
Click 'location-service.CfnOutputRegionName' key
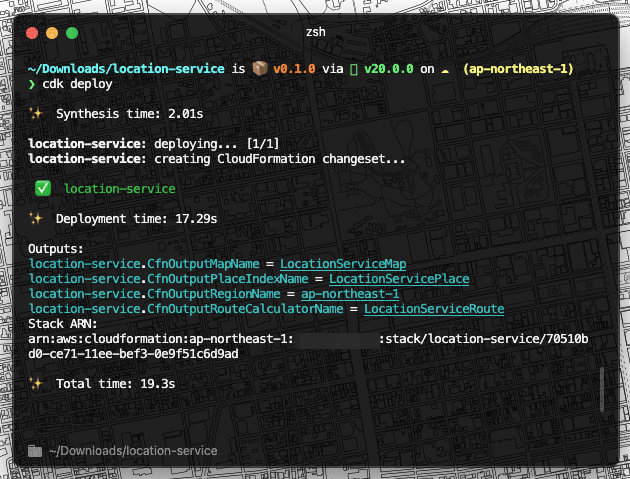click(154, 294)
